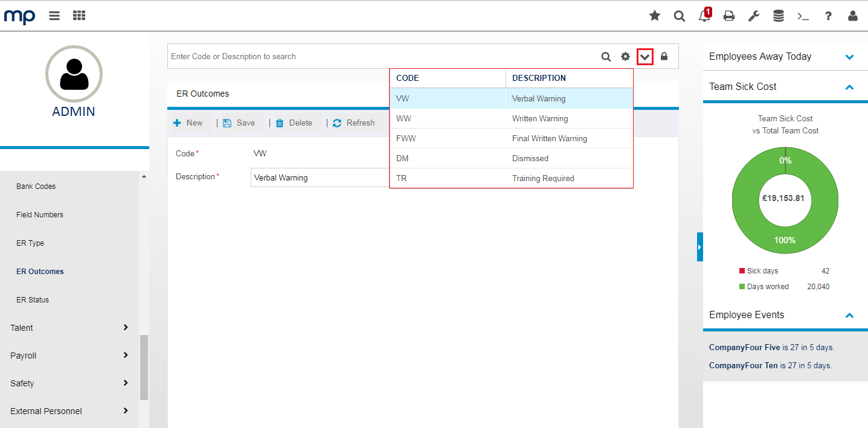The height and width of the screenshot is (428, 868).
Task: Toggle the record list dropdown chevron
Action: point(645,57)
